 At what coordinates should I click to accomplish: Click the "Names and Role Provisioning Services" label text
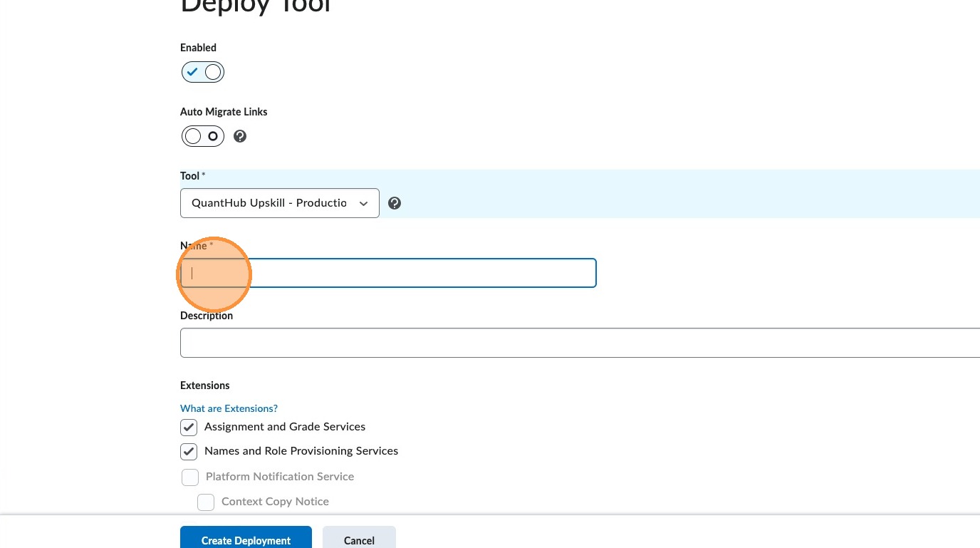pyautogui.click(x=301, y=451)
